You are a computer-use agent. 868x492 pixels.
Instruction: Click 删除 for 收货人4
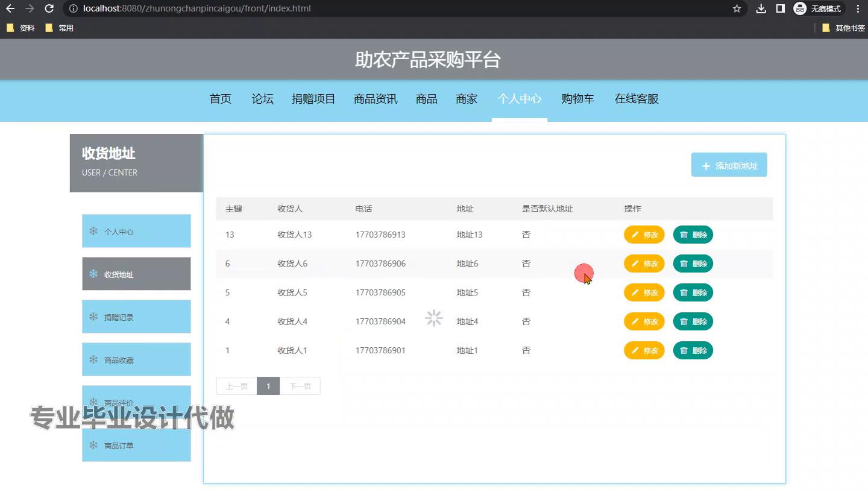(693, 321)
